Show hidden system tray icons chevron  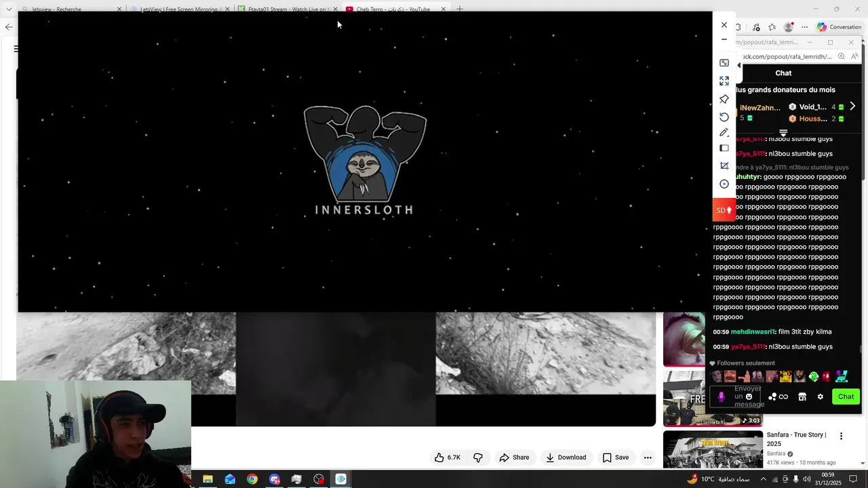[763, 479]
